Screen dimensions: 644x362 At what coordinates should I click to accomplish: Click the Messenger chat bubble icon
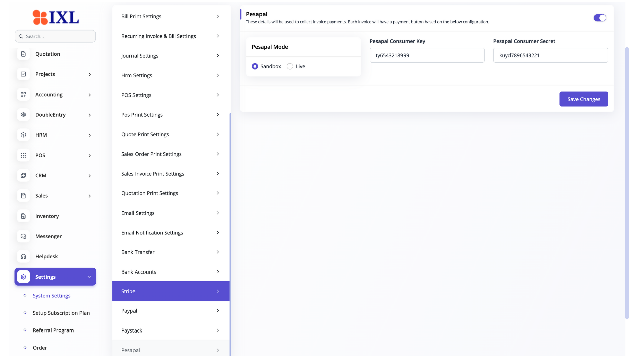pos(23,236)
